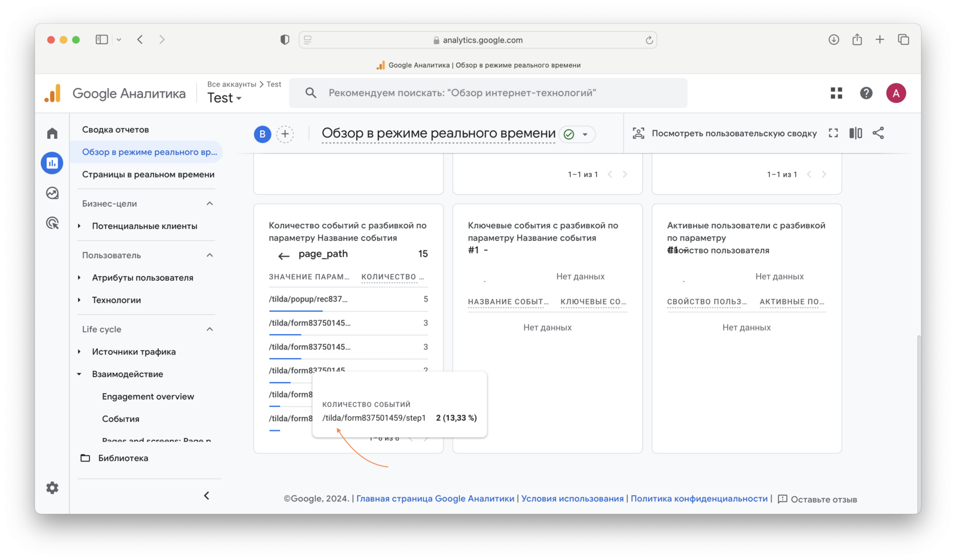Add a new comparison with plus icon
Image resolution: width=956 pixels, height=560 pixels.
pos(285,134)
